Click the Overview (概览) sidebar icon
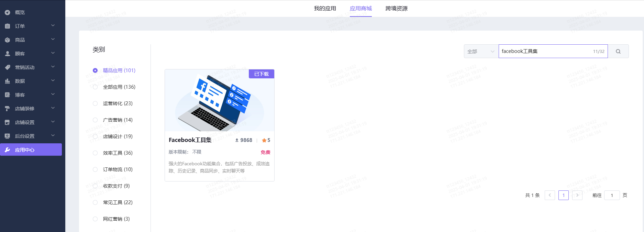 pos(7,12)
